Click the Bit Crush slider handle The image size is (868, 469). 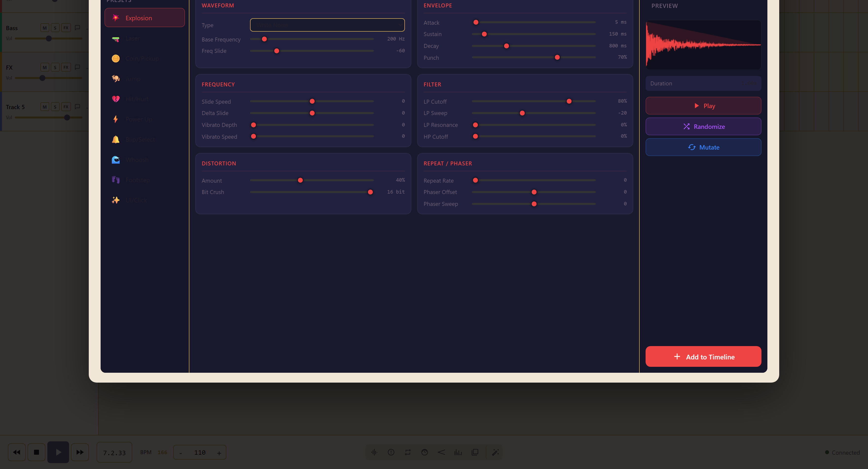pos(370,192)
